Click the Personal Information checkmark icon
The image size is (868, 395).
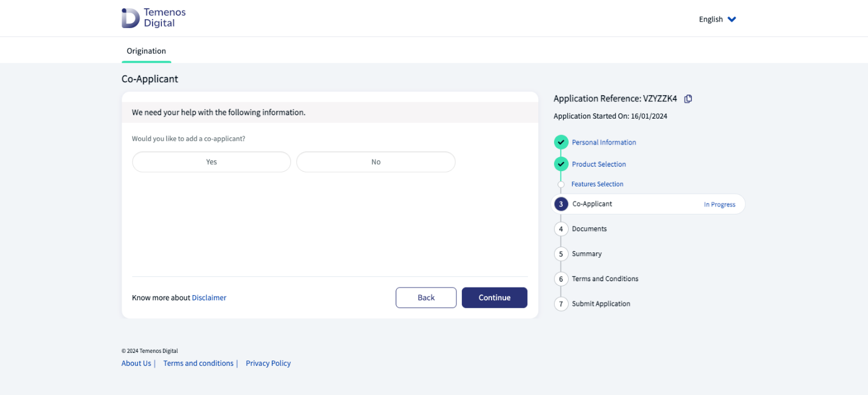coord(561,142)
